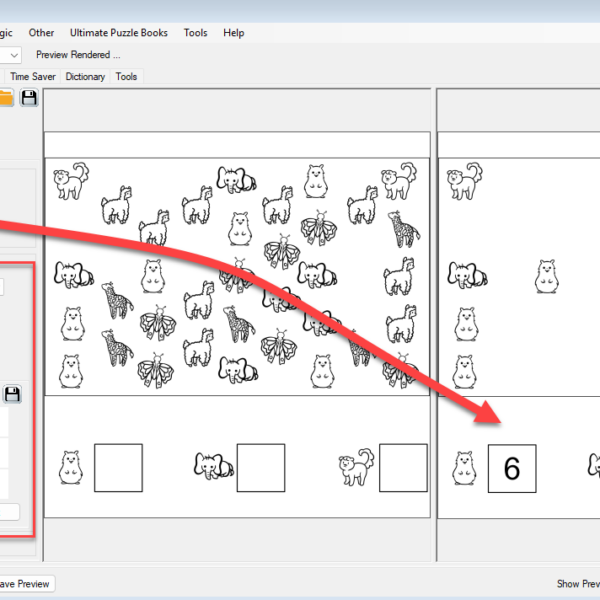Click the answer box showing the number 6

click(x=512, y=468)
